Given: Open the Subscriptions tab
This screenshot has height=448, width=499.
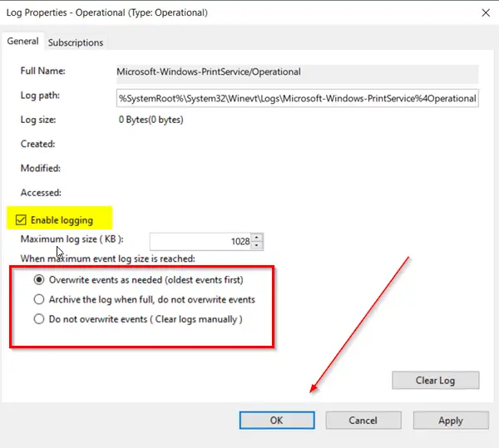Looking at the screenshot, I should [x=76, y=42].
